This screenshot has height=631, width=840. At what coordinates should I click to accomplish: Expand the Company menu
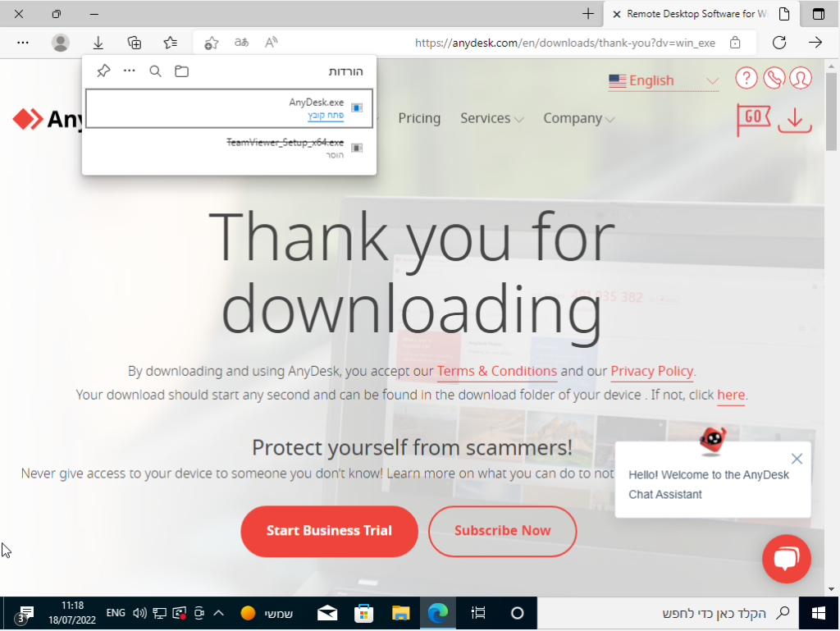[x=578, y=118]
